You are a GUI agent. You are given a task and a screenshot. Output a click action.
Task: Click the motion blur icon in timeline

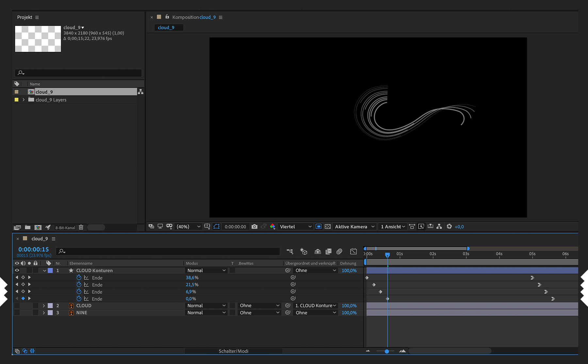(x=339, y=251)
